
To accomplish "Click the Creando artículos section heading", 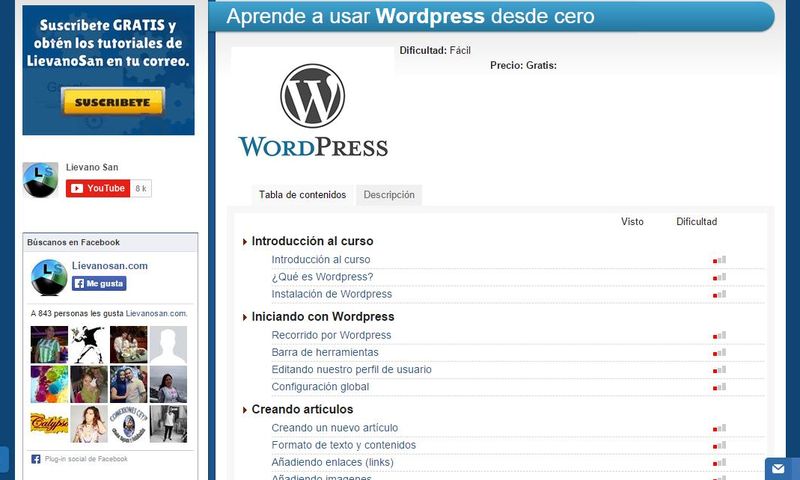I will [303, 410].
